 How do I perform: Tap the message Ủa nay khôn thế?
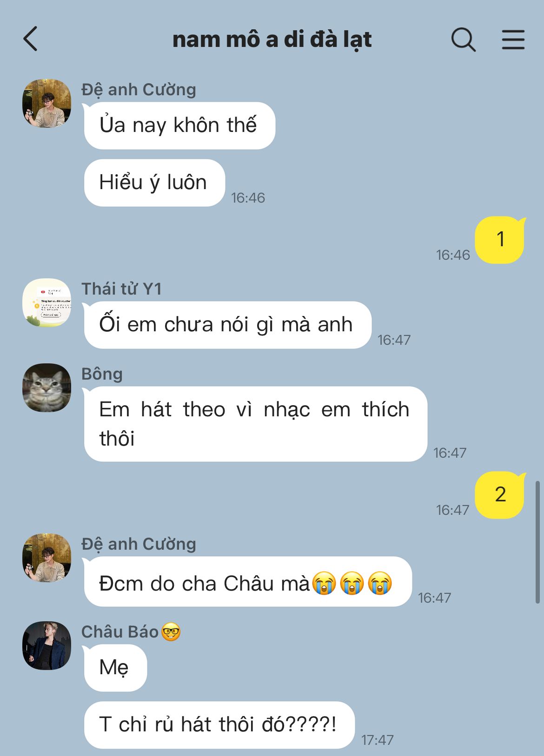coord(179,125)
